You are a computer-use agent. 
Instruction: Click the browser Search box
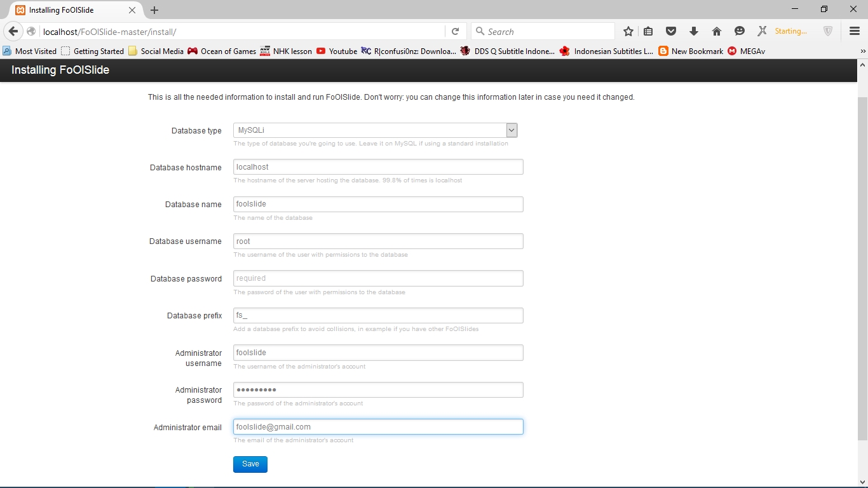pyautogui.click(x=543, y=32)
